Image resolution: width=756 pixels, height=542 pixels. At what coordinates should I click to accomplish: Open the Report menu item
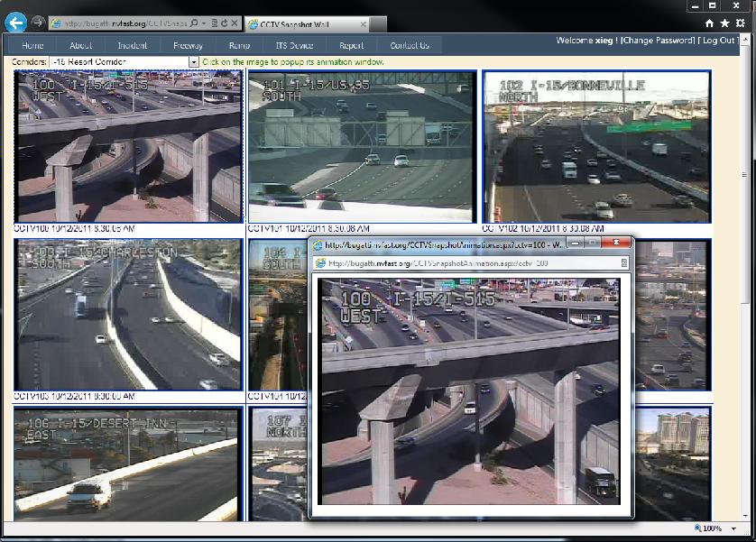[352, 45]
